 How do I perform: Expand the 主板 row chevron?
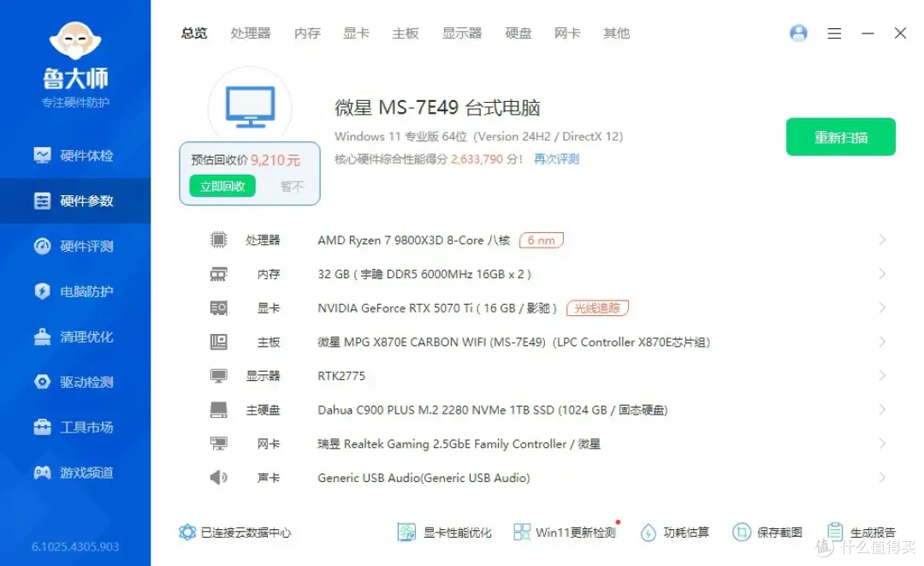click(882, 342)
